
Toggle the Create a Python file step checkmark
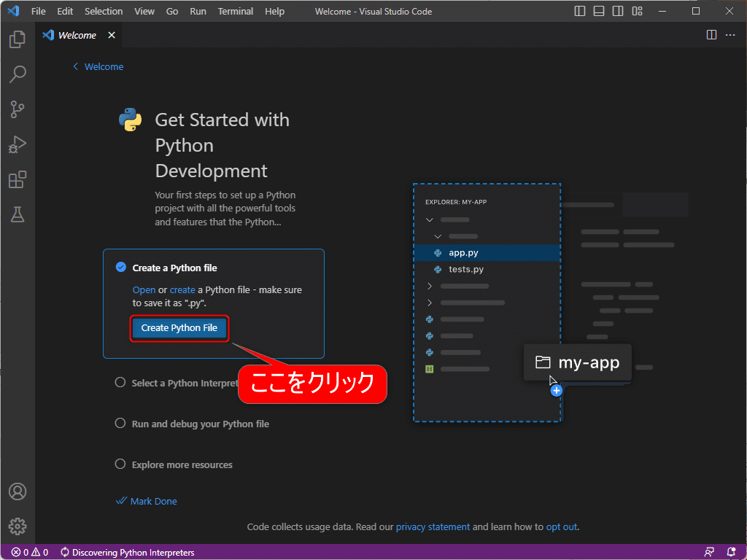(x=121, y=267)
